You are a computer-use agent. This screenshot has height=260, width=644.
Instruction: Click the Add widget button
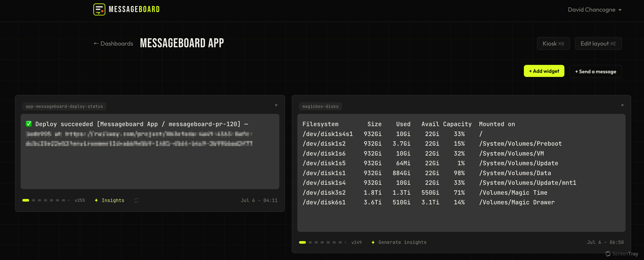(x=544, y=71)
